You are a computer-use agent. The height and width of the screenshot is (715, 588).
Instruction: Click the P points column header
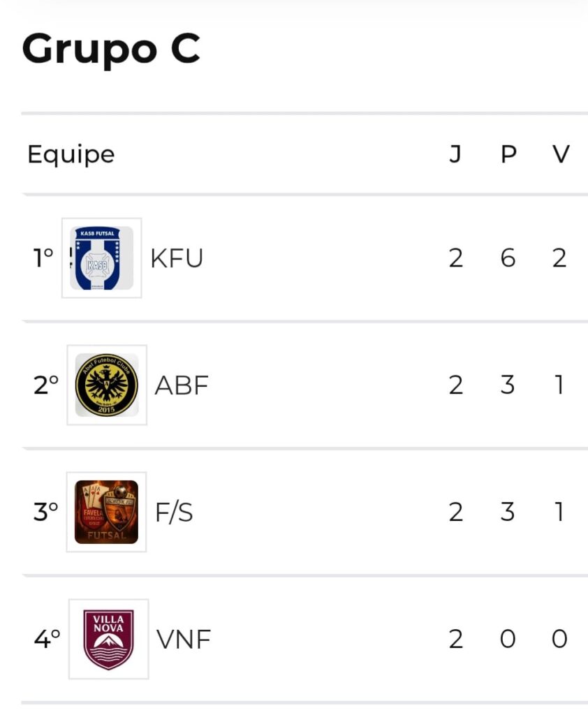[508, 154]
